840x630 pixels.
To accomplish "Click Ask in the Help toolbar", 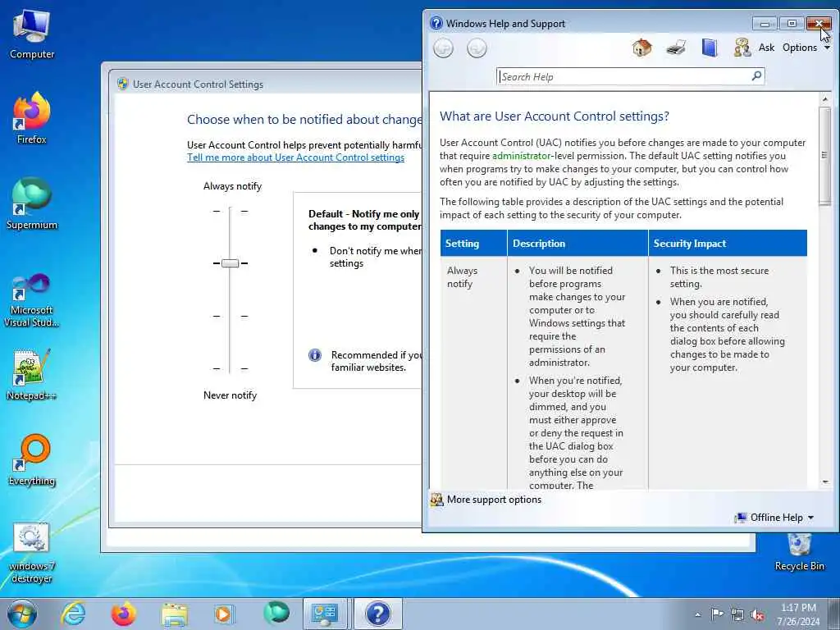I will tap(766, 48).
